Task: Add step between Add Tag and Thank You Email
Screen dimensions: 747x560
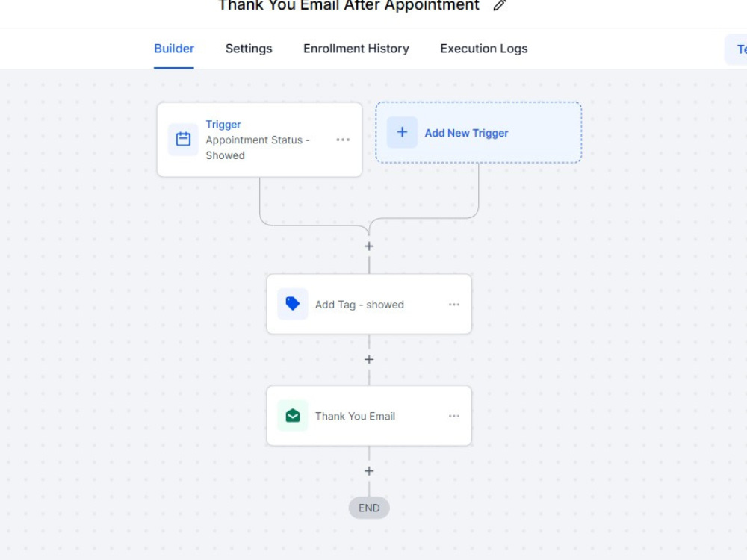Action: coord(369,360)
